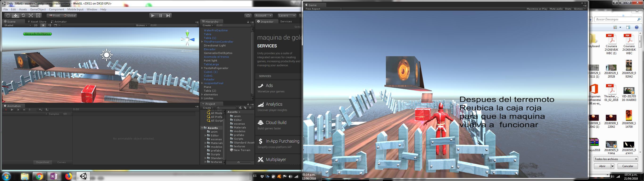644x181 pixels.
Task: Select the Hand tool in Unity toolbar
Action: [x=8, y=16]
